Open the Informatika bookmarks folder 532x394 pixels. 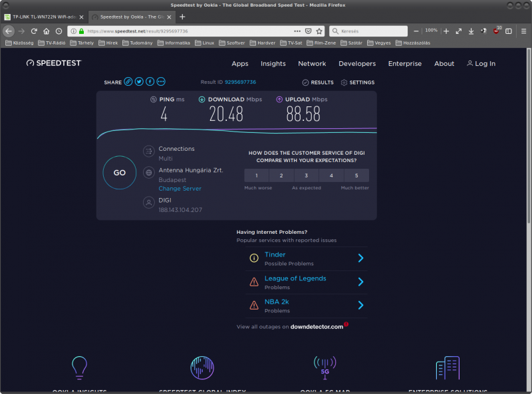pyautogui.click(x=174, y=43)
